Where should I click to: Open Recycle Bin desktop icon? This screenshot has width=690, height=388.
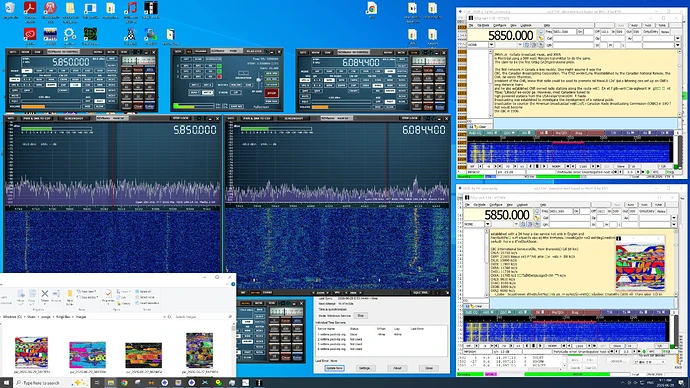click(10, 10)
